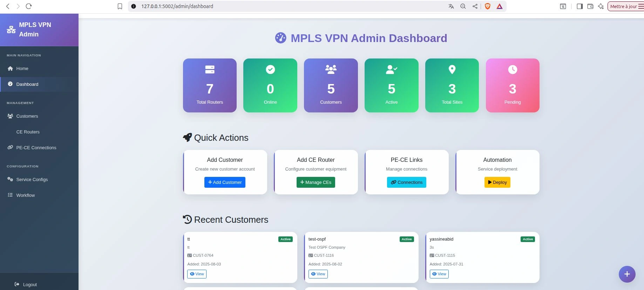Screen dimensions: 644x290
Task: Click the zoom out magnifier icon
Action: tap(463, 6)
